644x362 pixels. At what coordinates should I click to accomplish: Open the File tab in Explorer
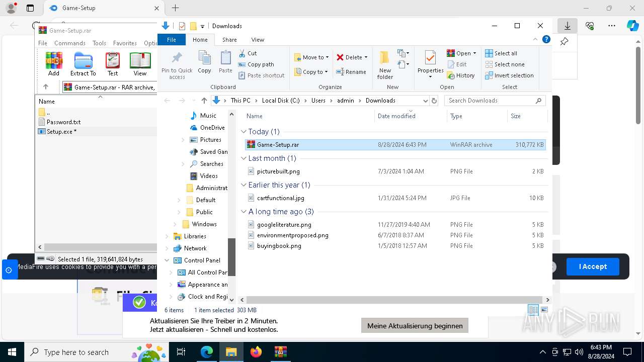point(172,40)
